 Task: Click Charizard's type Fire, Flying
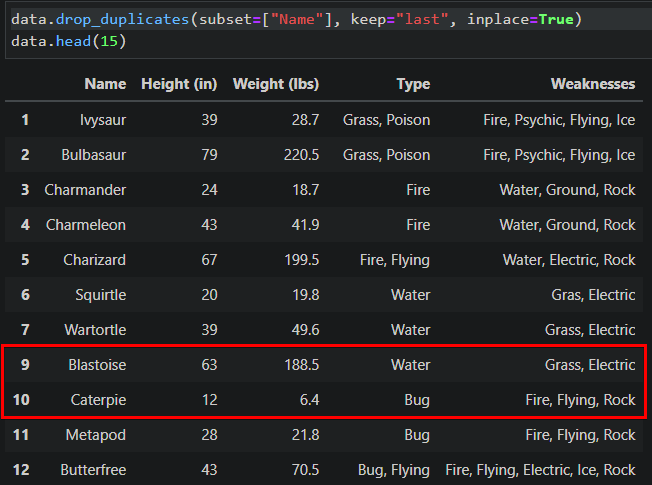tap(395, 260)
